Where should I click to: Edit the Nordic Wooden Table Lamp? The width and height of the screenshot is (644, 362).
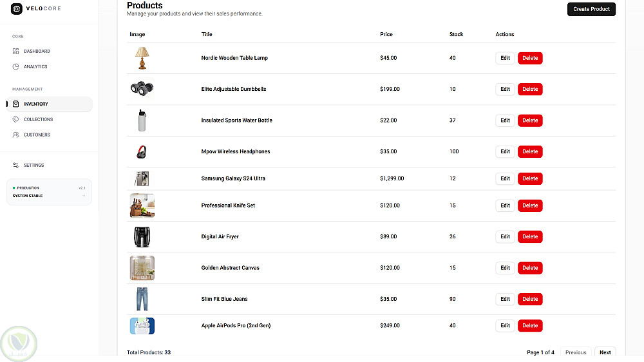pos(505,58)
